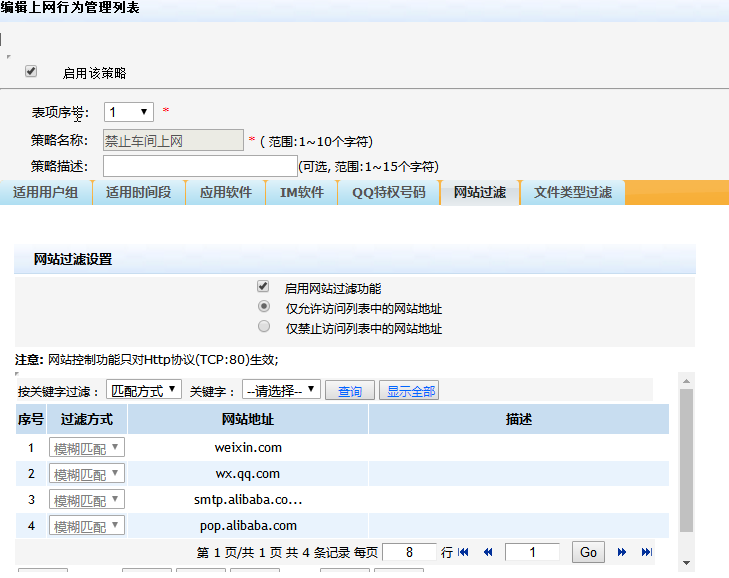Toggle the 启用该策略 checkbox

31,71
